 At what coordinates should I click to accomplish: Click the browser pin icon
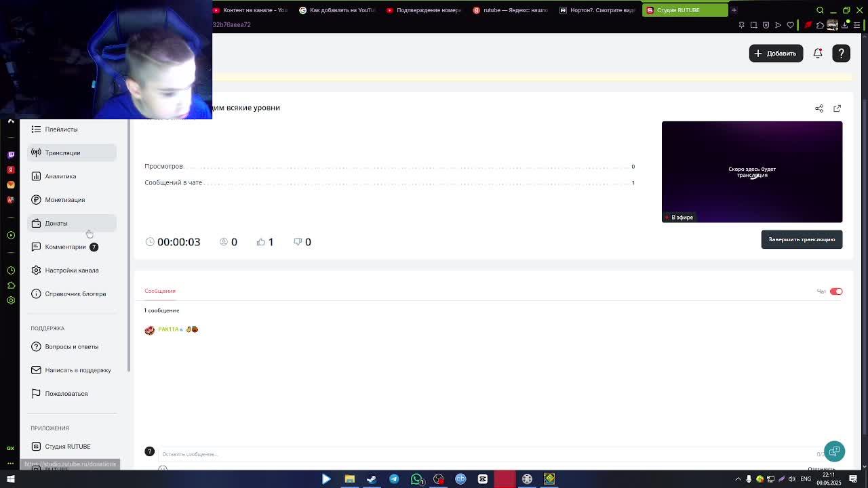(741, 25)
